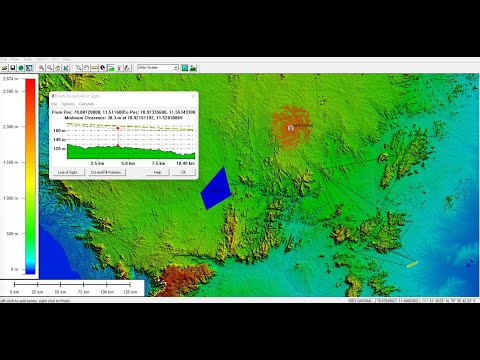This screenshot has height=360, width=480.
Task: Click the '100 km' scale bar label
Action: point(107,292)
